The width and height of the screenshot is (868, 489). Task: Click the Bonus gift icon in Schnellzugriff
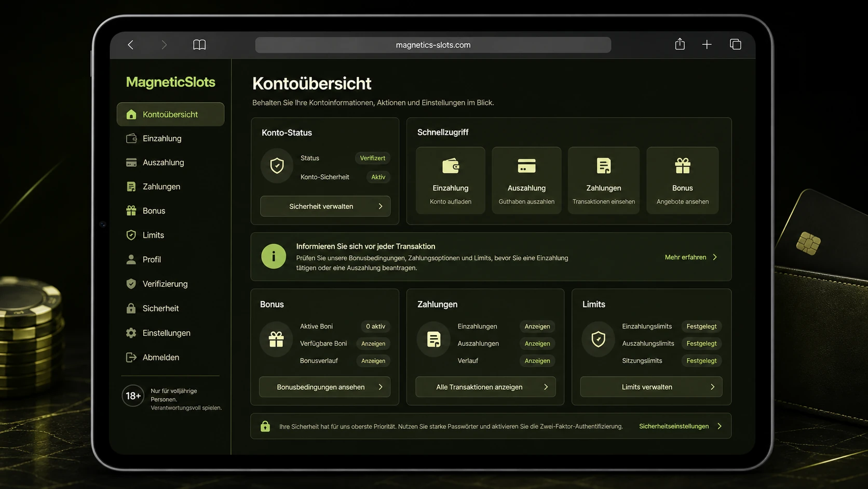(682, 166)
